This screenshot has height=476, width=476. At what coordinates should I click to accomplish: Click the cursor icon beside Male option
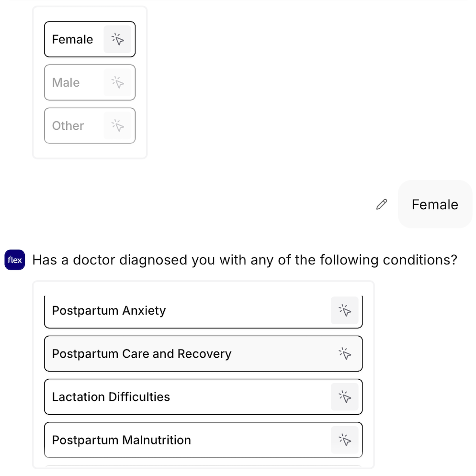pyautogui.click(x=117, y=82)
